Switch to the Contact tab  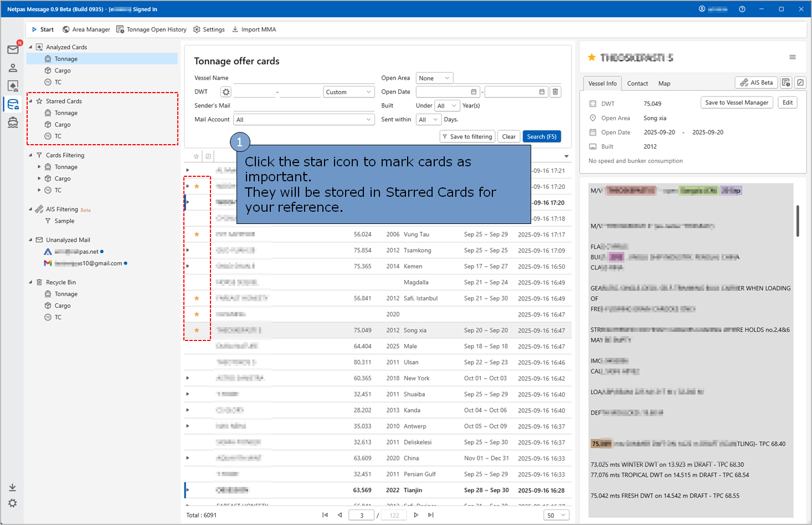[637, 83]
